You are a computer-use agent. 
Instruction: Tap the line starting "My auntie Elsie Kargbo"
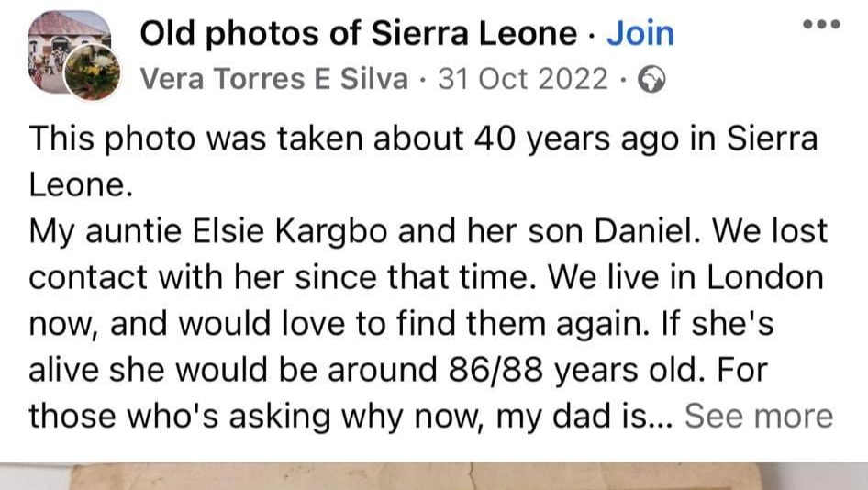(x=428, y=231)
